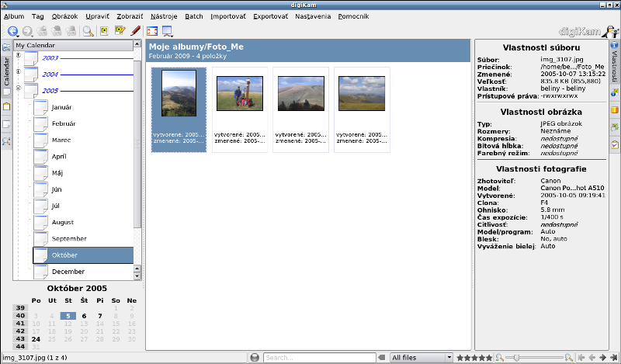Image resolution: width=621 pixels, height=364 pixels.
Task: Select December in the calendar tree
Action: [68, 272]
